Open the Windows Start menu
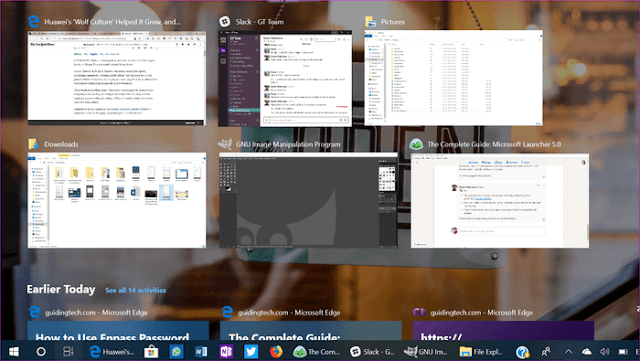 tap(14, 351)
